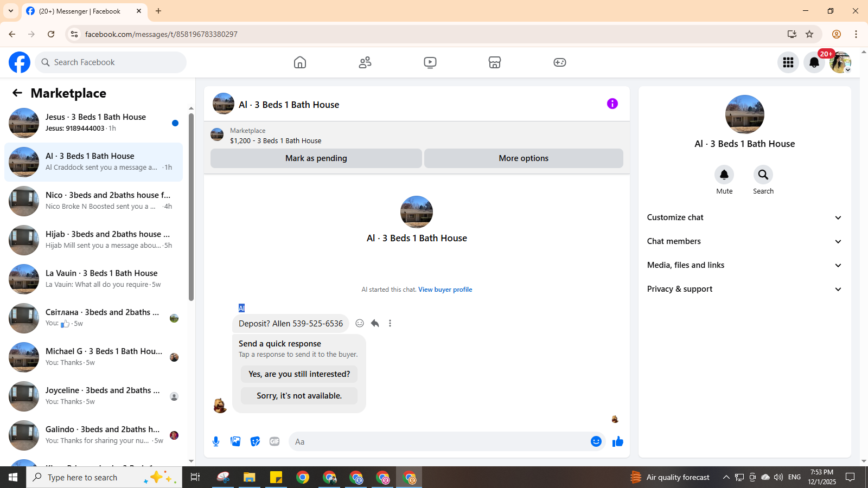The width and height of the screenshot is (868, 488).
Task: Open the Facebook menu grid icon
Action: point(788,62)
